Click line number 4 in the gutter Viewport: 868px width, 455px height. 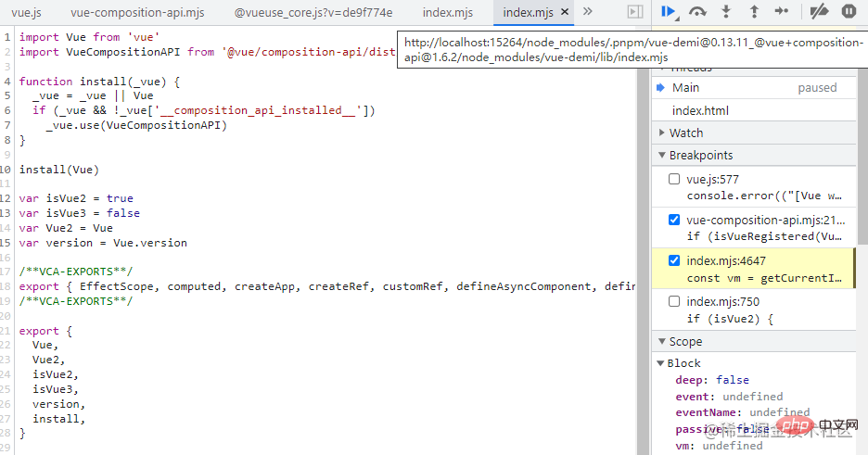click(7, 82)
